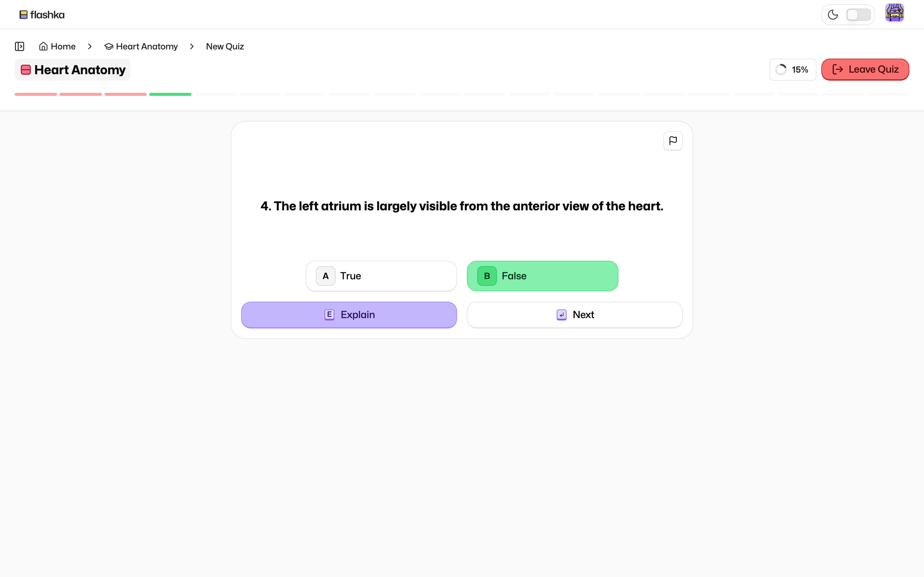This screenshot has width=924, height=577.
Task: Click the chevron after Home breadcrumb
Action: pyautogui.click(x=90, y=46)
